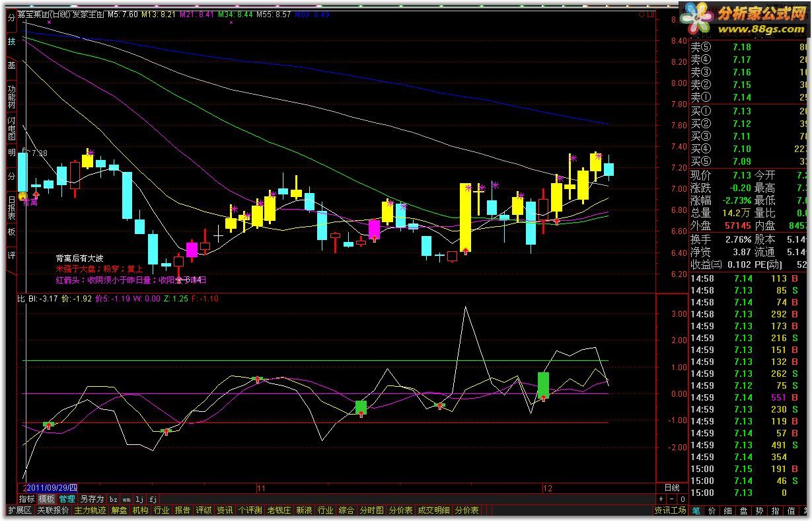This screenshot has height=521, width=812.
Task: Open the 新浪 tab
Action: [x=304, y=510]
